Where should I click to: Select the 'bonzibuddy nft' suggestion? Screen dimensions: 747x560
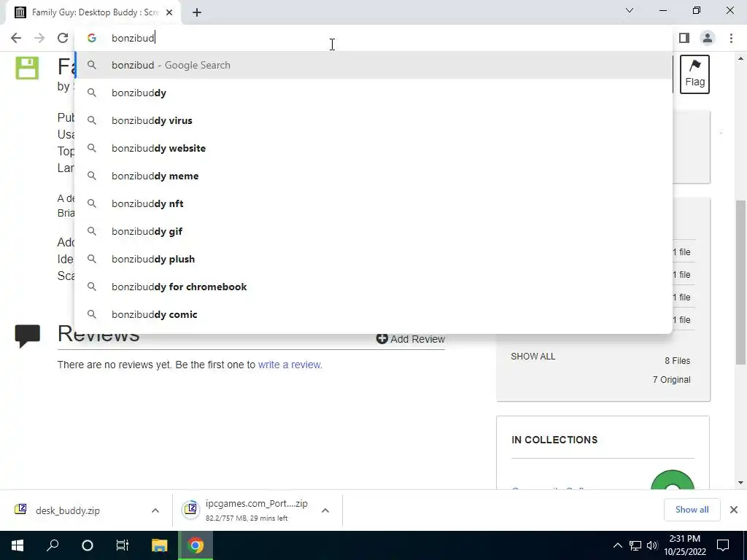374,203
